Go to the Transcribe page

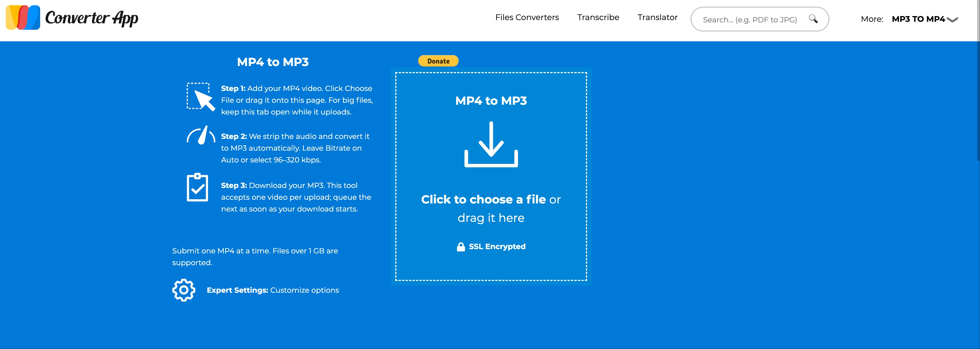pyautogui.click(x=598, y=18)
